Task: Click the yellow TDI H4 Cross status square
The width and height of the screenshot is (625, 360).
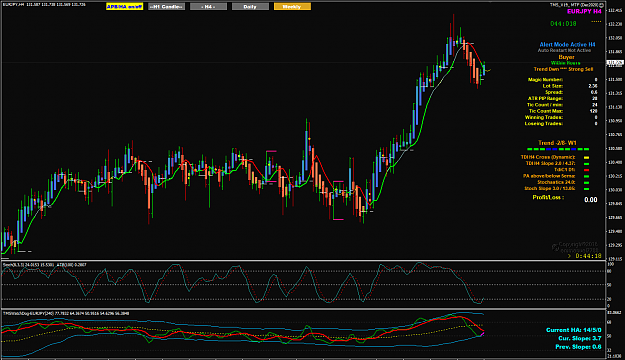Action: 586,157
